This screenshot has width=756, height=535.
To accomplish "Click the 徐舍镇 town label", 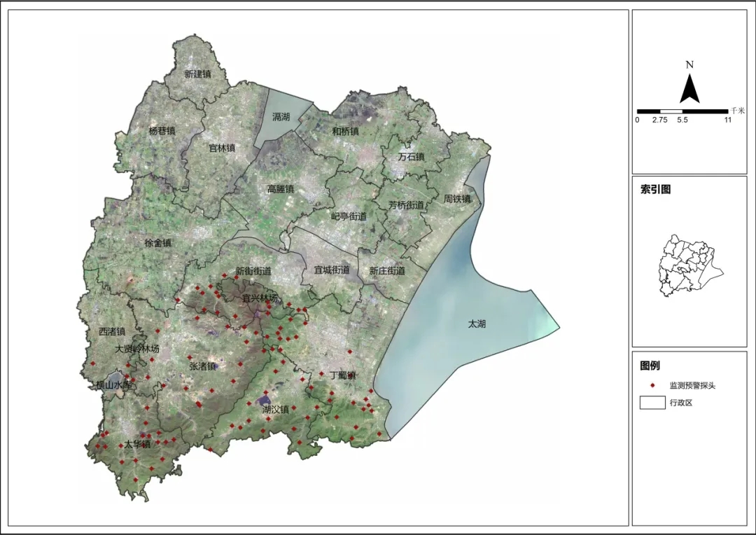I will [x=157, y=243].
